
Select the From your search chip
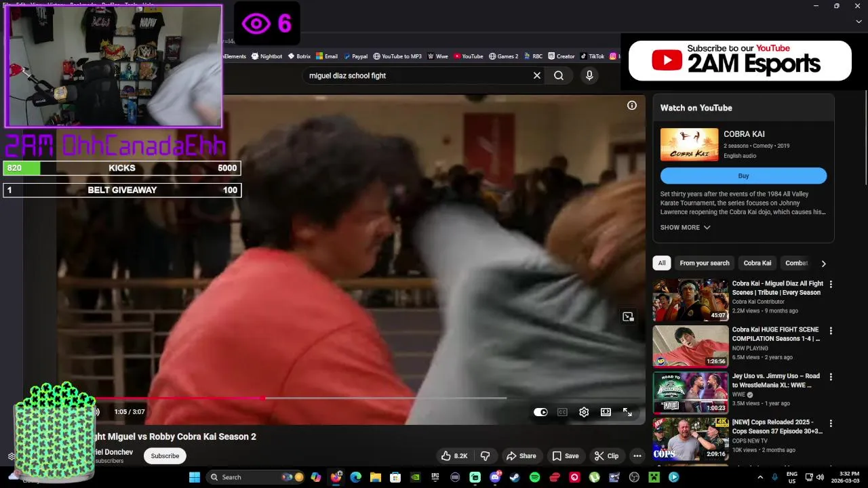705,263
